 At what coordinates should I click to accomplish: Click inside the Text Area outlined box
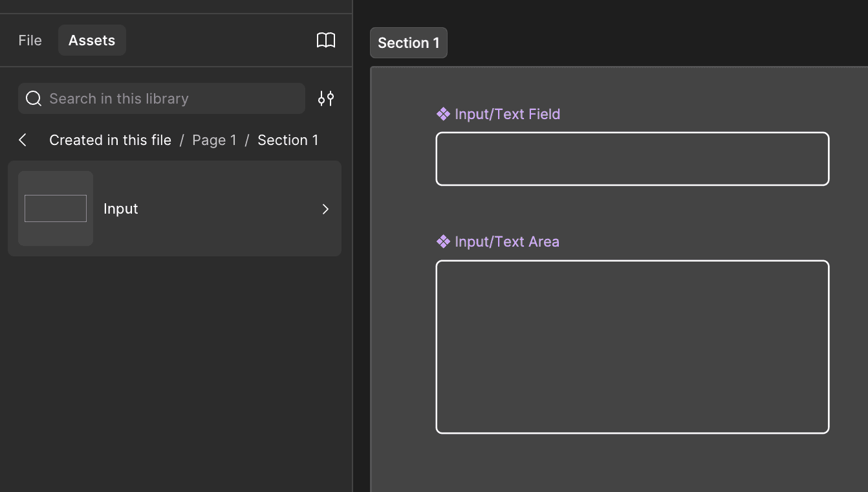(632, 346)
